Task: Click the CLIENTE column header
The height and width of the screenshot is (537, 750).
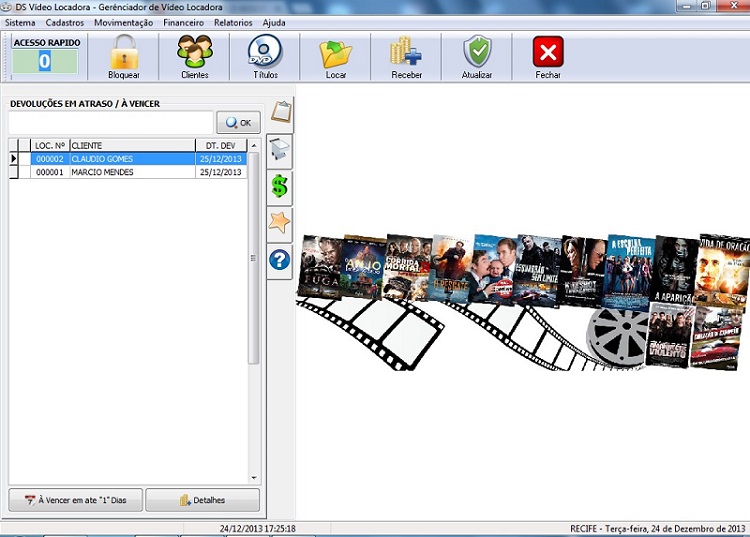Action: click(x=132, y=145)
